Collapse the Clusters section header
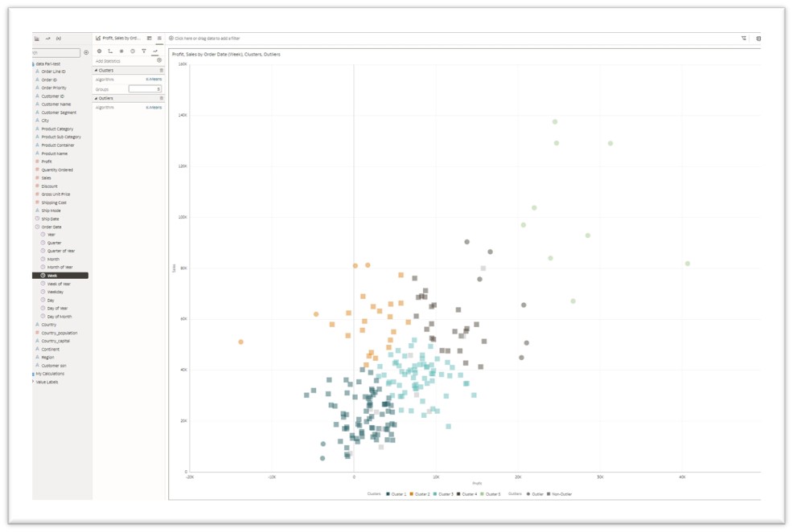The height and width of the screenshot is (532, 793). [x=97, y=70]
